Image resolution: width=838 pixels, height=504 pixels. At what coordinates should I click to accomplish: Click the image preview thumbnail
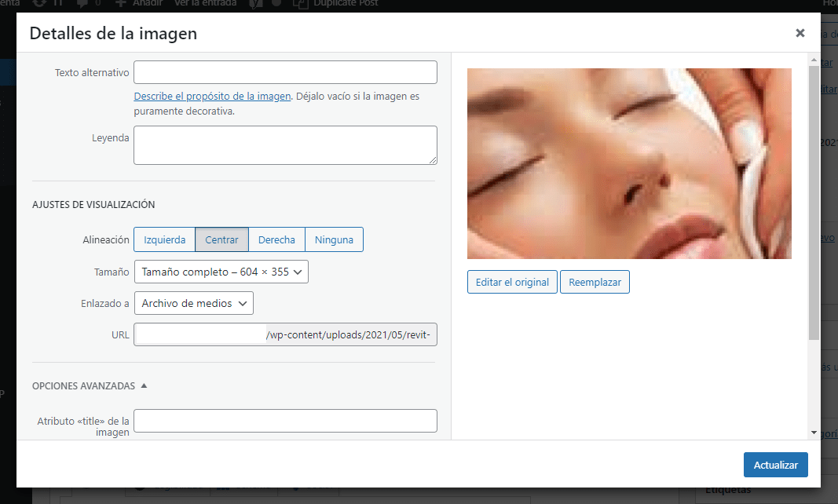pyautogui.click(x=629, y=163)
